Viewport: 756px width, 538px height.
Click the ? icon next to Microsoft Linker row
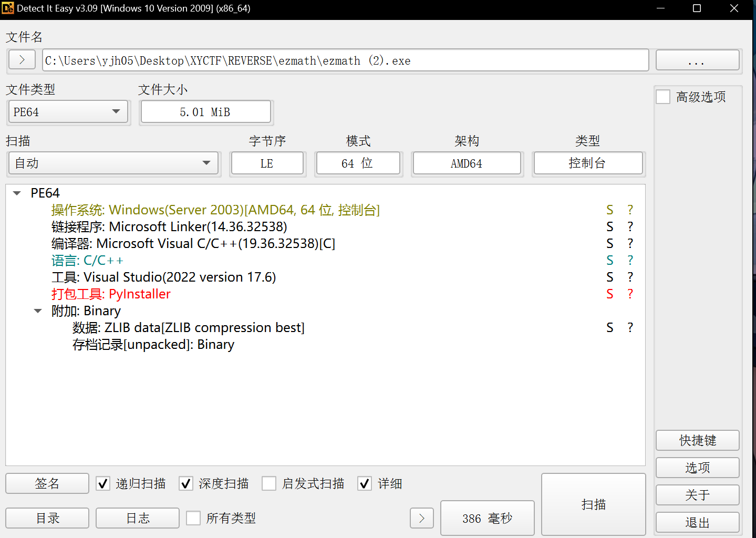(630, 226)
